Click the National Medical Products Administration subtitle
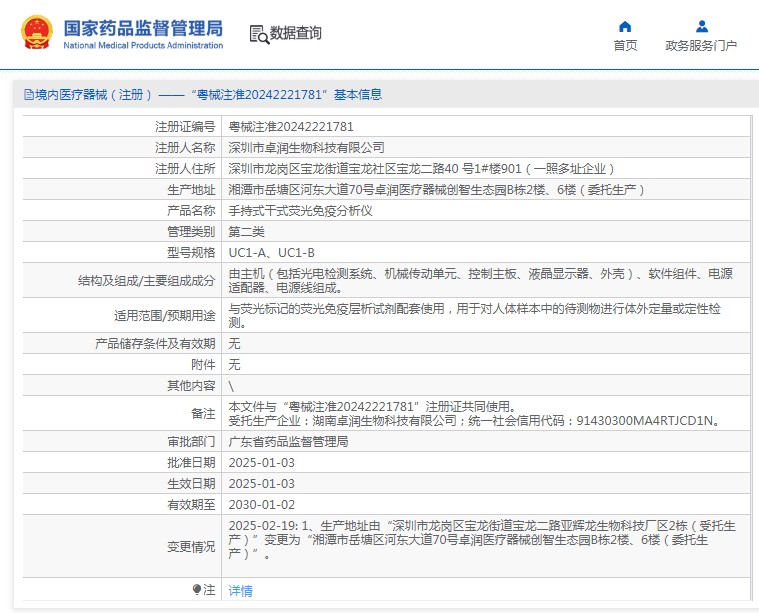Viewport: 759px width, 613px height. point(143,45)
